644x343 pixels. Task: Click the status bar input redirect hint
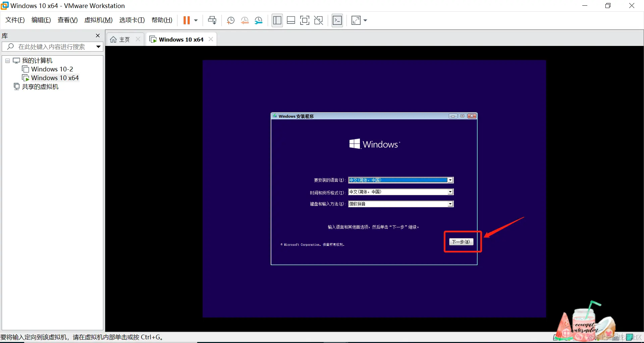pyautogui.click(x=82, y=337)
